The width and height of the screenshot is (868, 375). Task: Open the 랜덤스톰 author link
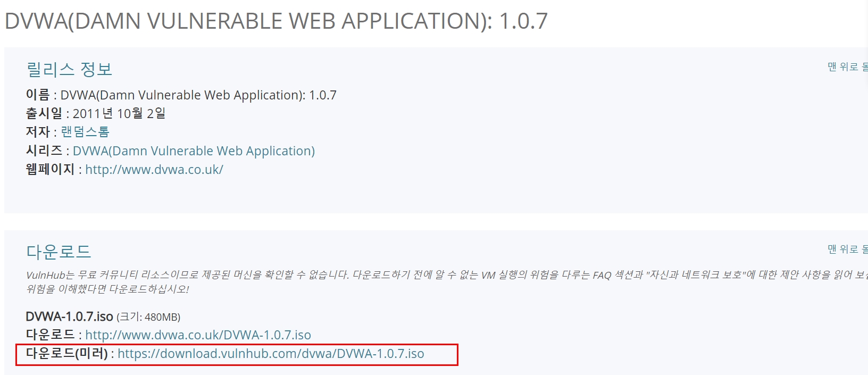coord(85,132)
